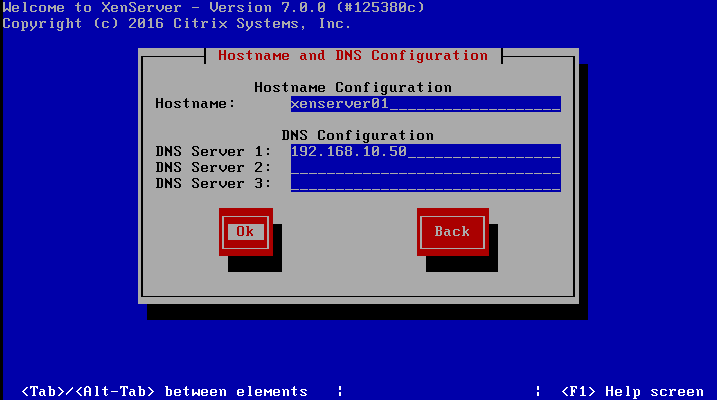Screen dimensions: 717x400
Task: Click the 'DNS Server 2:' label
Action: pyautogui.click(x=213, y=168)
